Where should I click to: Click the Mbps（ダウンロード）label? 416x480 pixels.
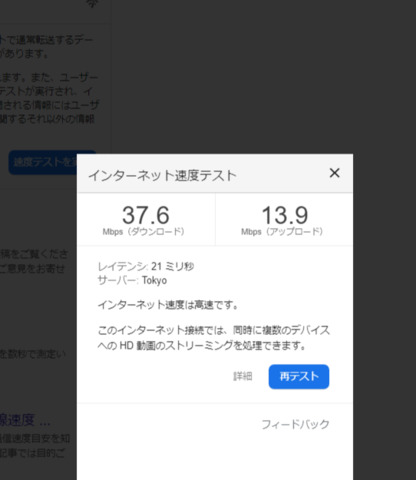click(144, 232)
